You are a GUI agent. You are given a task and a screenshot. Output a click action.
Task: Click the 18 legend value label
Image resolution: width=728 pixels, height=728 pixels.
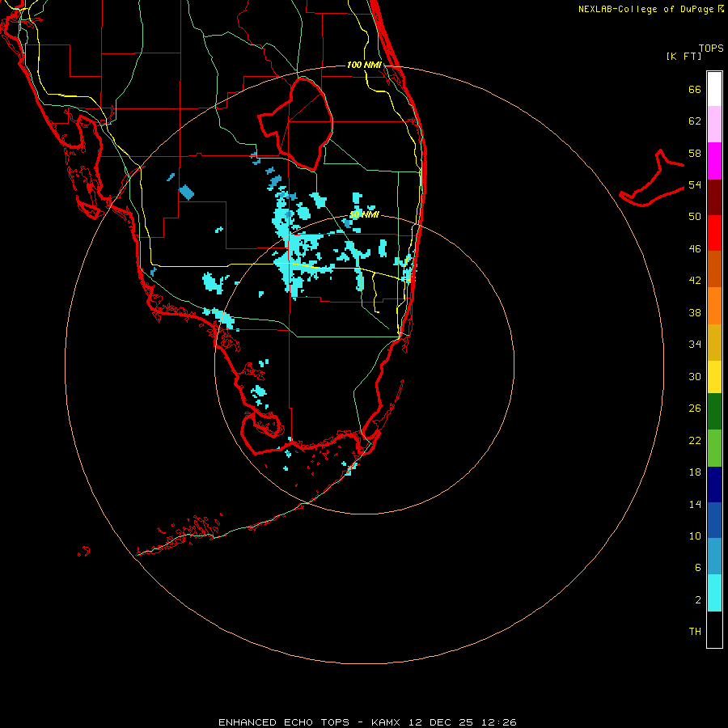(x=695, y=472)
